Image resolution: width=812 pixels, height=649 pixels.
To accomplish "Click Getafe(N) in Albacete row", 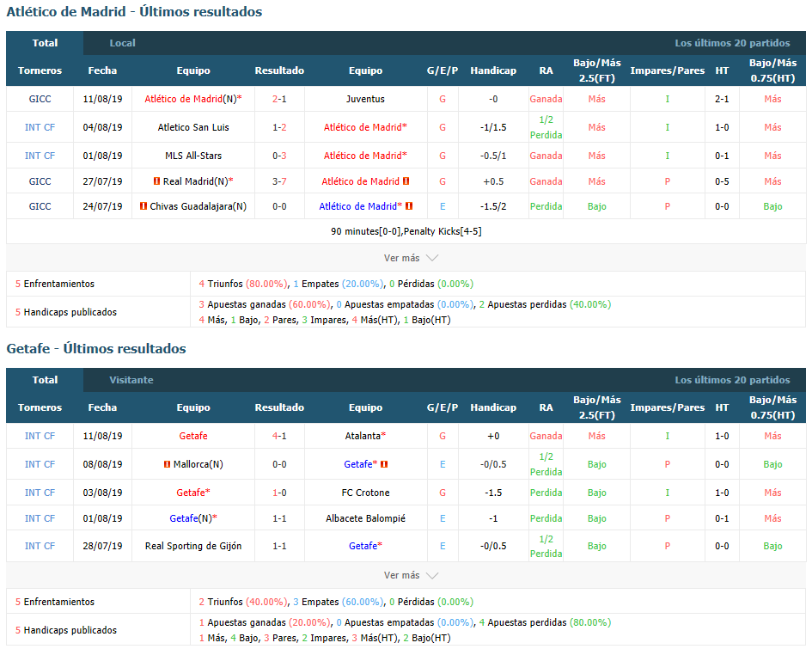I will click(193, 518).
